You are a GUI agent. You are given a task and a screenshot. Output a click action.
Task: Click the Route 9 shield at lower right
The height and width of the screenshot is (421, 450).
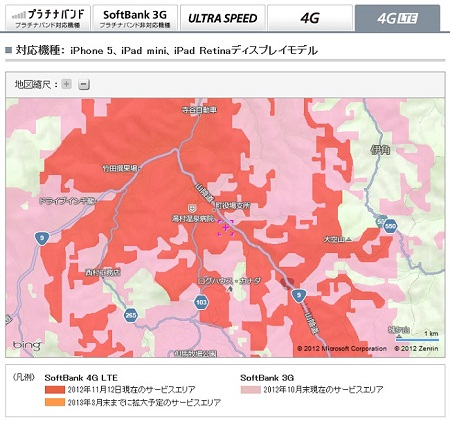coord(299,295)
